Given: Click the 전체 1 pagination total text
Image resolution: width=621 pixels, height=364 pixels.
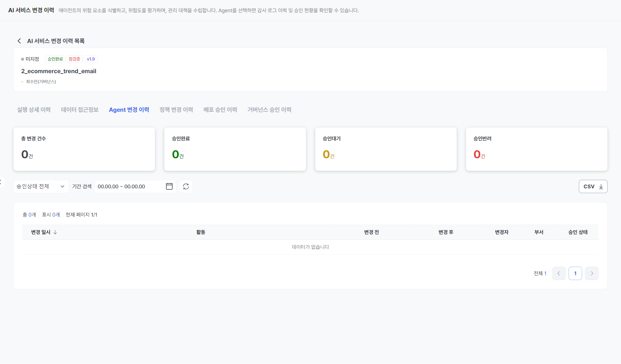Looking at the screenshot, I should tap(540, 273).
